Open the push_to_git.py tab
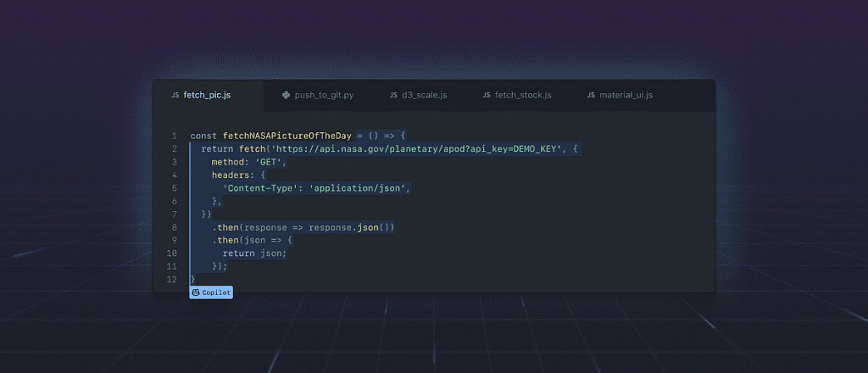 [x=318, y=95]
